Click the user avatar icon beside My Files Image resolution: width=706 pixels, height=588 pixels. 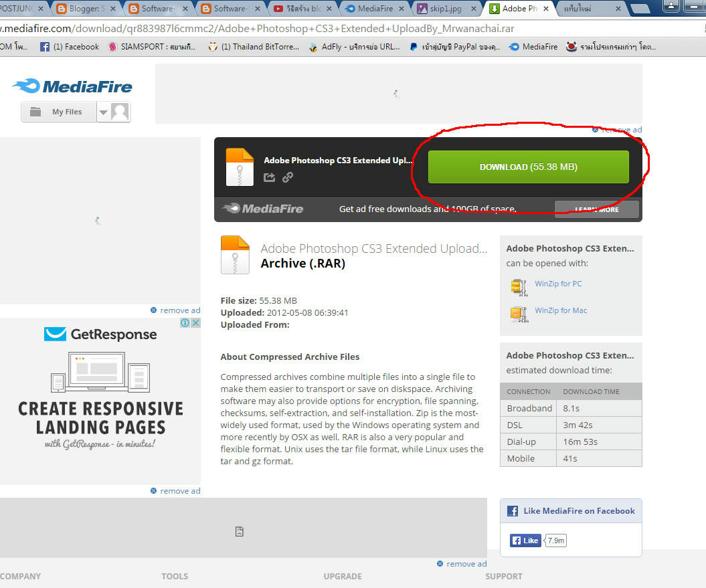point(120,112)
